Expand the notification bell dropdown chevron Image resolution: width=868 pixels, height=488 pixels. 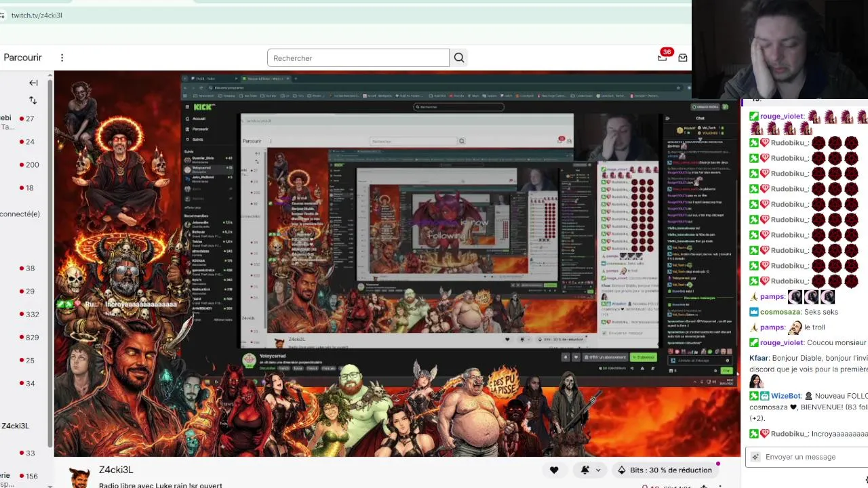(598, 470)
